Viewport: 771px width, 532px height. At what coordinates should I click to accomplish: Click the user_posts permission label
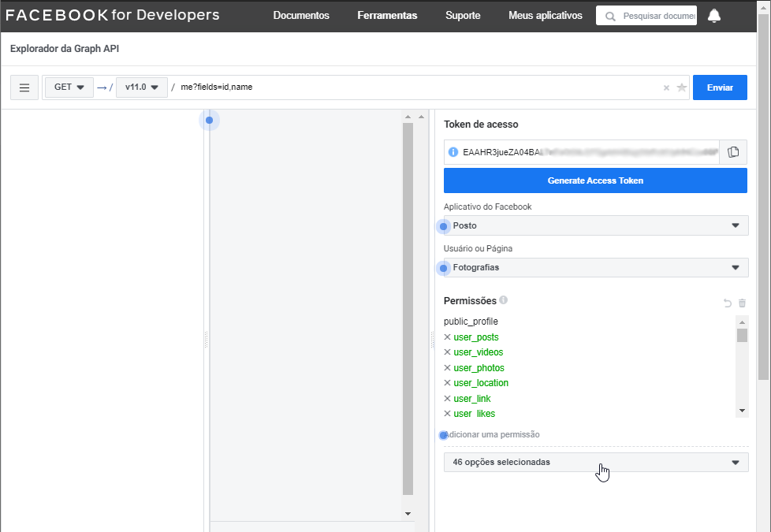(x=476, y=337)
